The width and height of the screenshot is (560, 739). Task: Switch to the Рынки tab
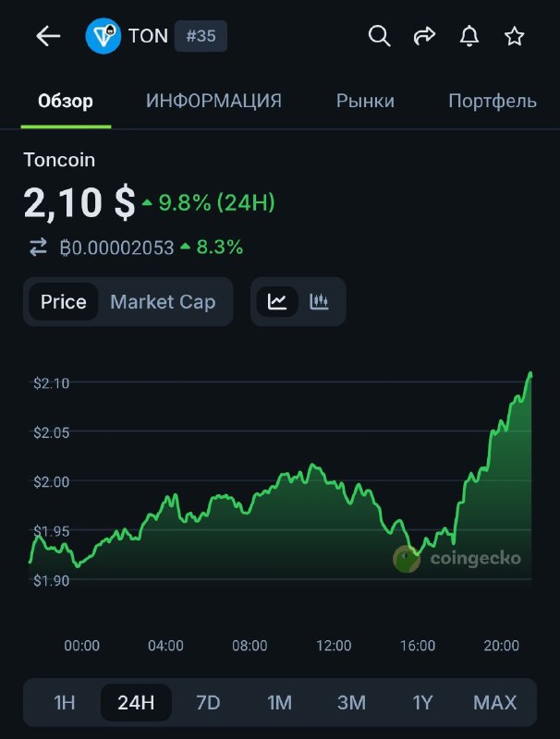(364, 102)
